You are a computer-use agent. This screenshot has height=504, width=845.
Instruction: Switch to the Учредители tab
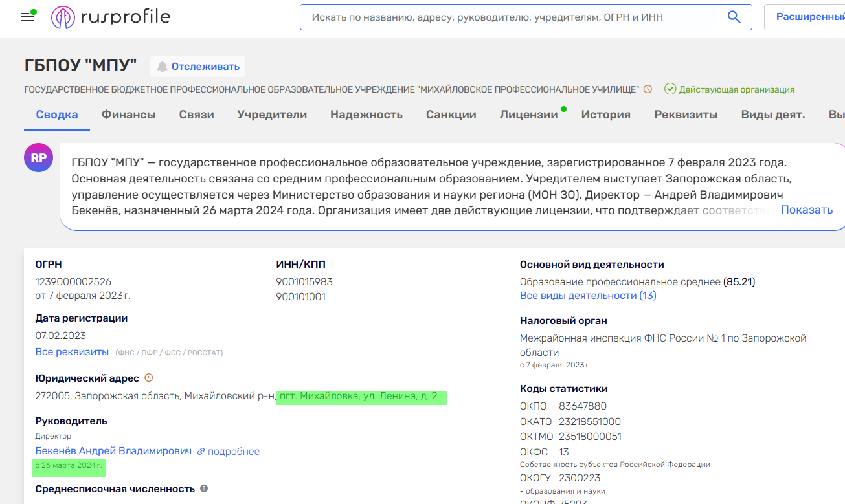coord(272,115)
